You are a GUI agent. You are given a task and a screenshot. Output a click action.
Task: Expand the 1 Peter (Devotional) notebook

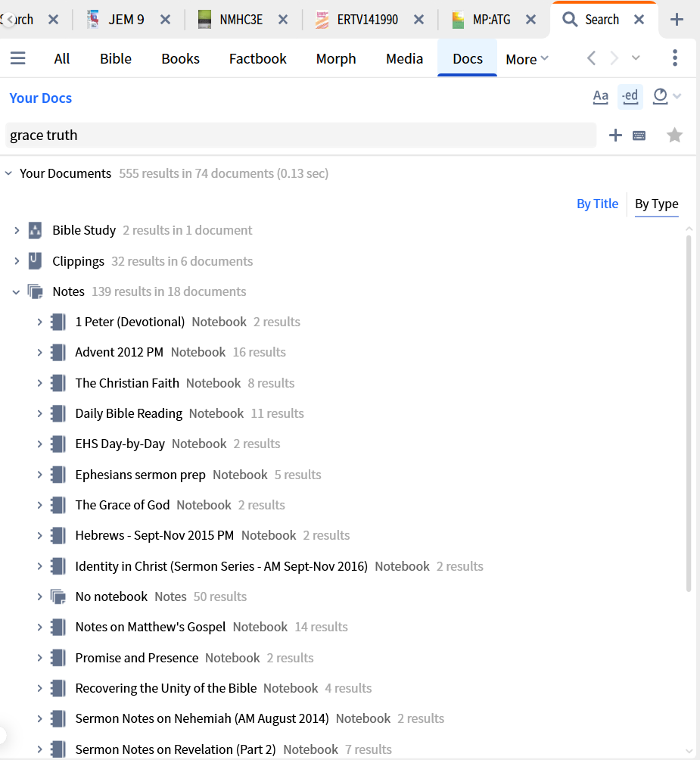39,322
